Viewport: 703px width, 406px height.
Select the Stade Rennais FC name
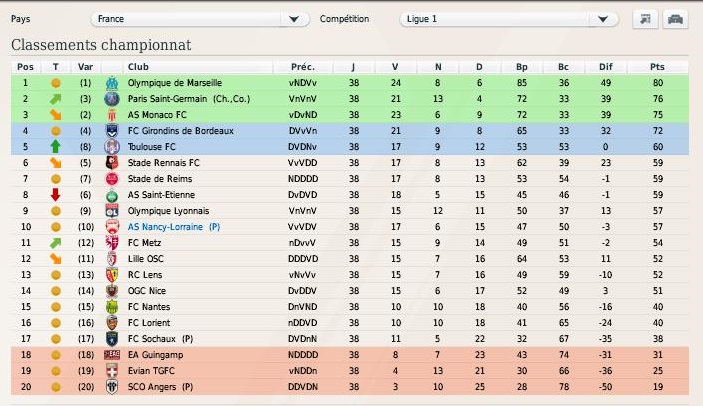[164, 163]
